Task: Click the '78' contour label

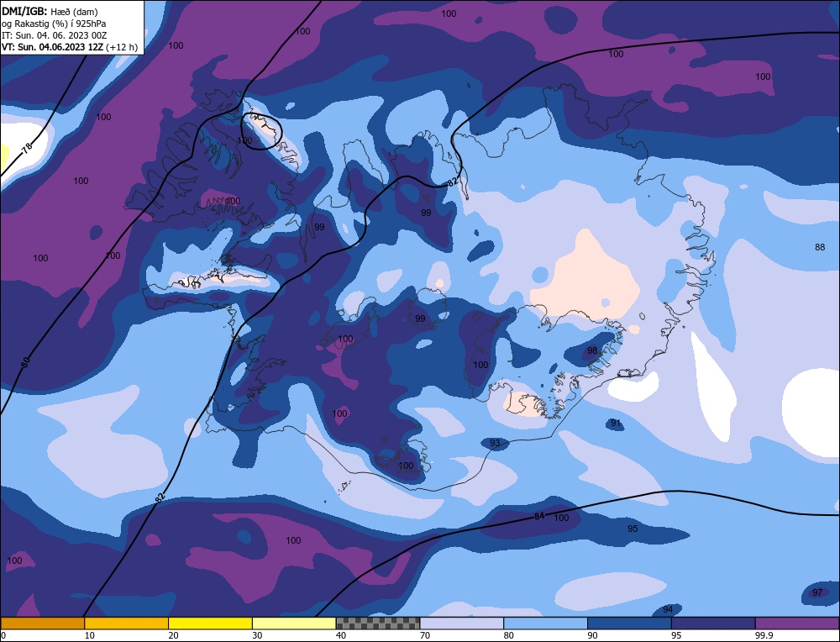Action: click(27, 148)
